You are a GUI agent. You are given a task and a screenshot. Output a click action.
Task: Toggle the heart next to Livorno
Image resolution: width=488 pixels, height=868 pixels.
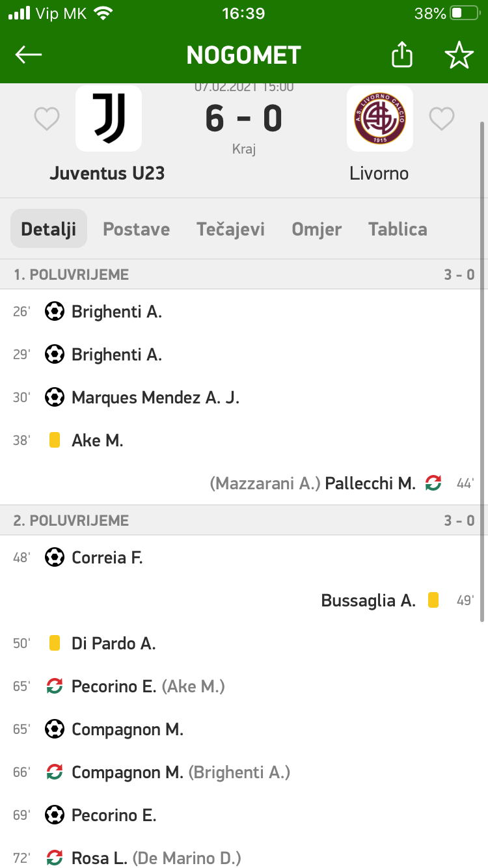pos(441,119)
